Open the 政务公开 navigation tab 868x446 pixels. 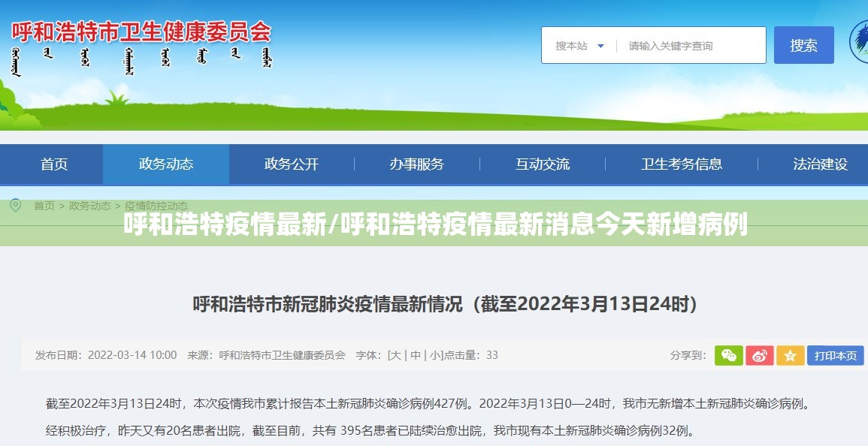(292, 164)
